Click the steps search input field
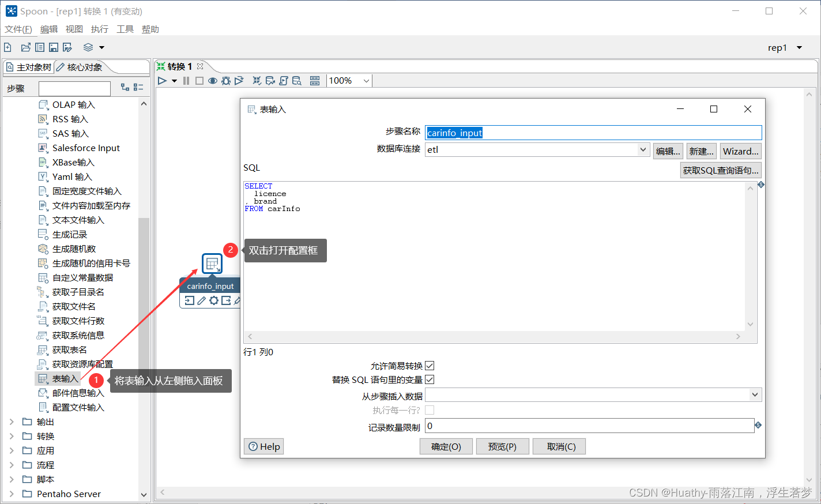 pos(74,88)
